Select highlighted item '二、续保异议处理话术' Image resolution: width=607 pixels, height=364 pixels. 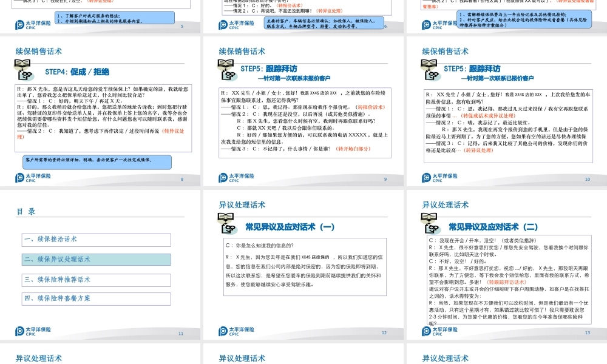coord(96,260)
